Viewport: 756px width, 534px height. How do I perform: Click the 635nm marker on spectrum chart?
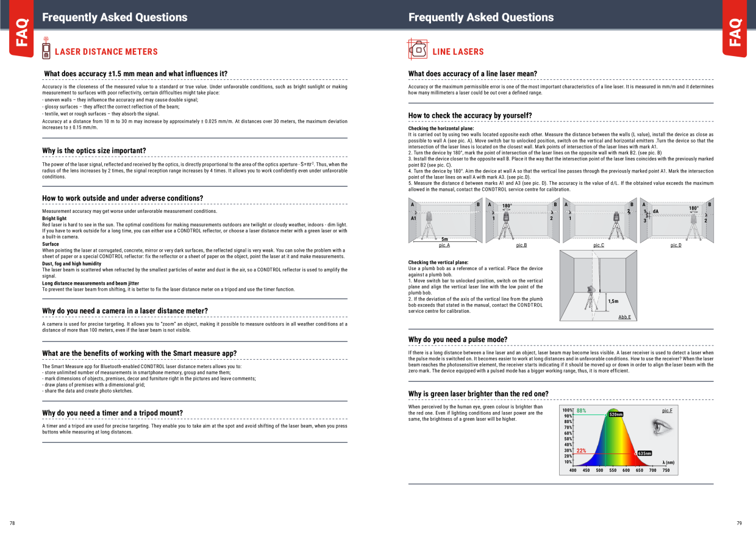644,454
